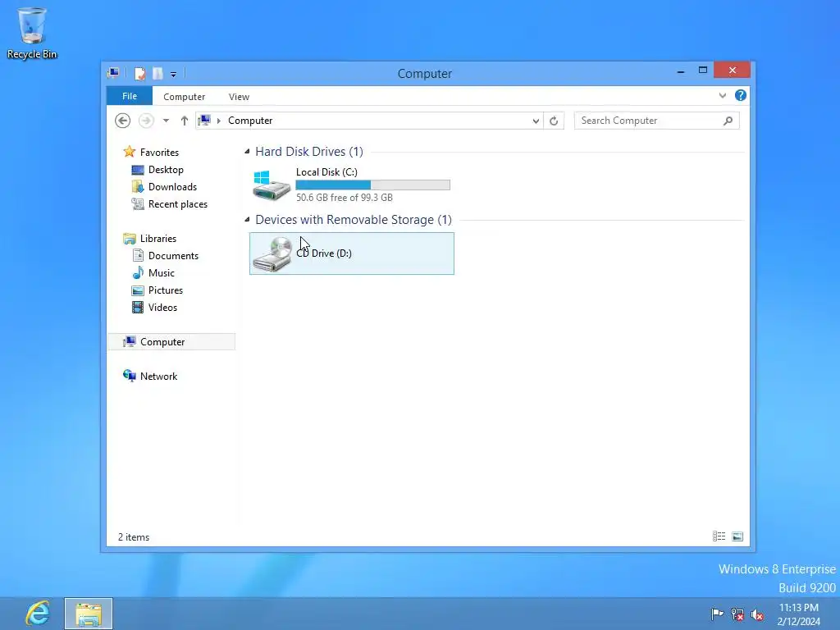This screenshot has width=840, height=630.
Task: Select the Local Disk (C:) drive icon
Action: click(271, 185)
